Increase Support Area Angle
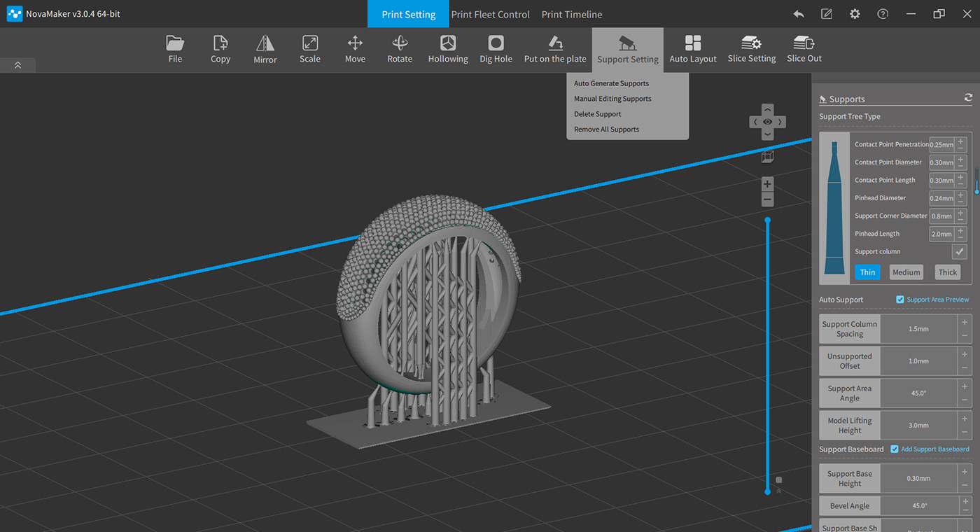This screenshot has height=532, width=980. pyautogui.click(x=965, y=386)
